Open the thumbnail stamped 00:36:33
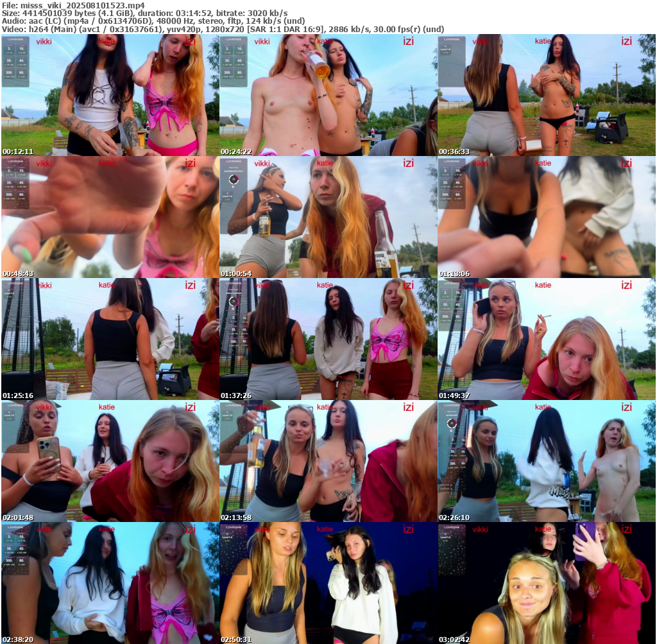The height and width of the screenshot is (644, 657). [547, 95]
